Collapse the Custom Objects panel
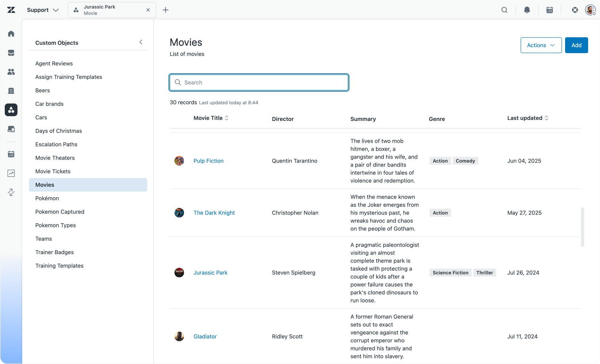600x364 pixels. click(x=141, y=42)
